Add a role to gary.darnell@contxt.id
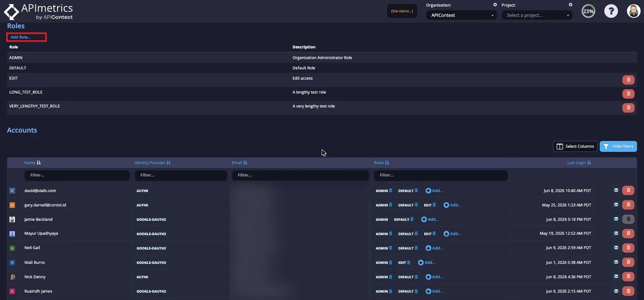 pos(452,205)
